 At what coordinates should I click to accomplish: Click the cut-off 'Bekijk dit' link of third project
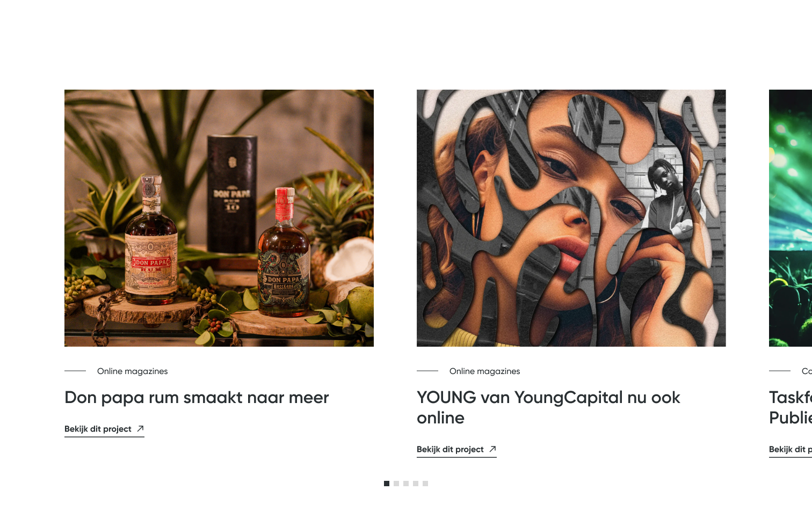(x=791, y=449)
